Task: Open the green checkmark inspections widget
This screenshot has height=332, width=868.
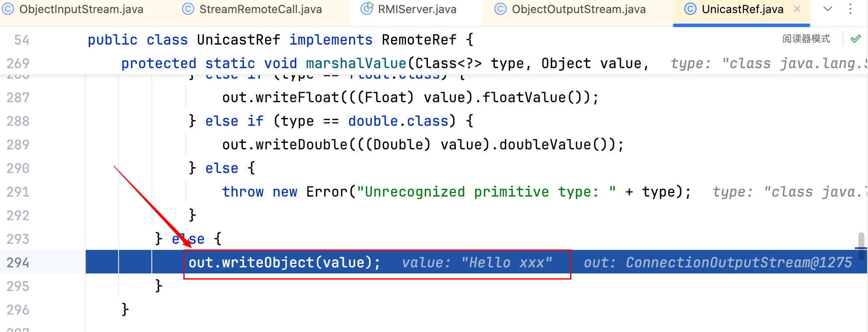Action: point(856,39)
